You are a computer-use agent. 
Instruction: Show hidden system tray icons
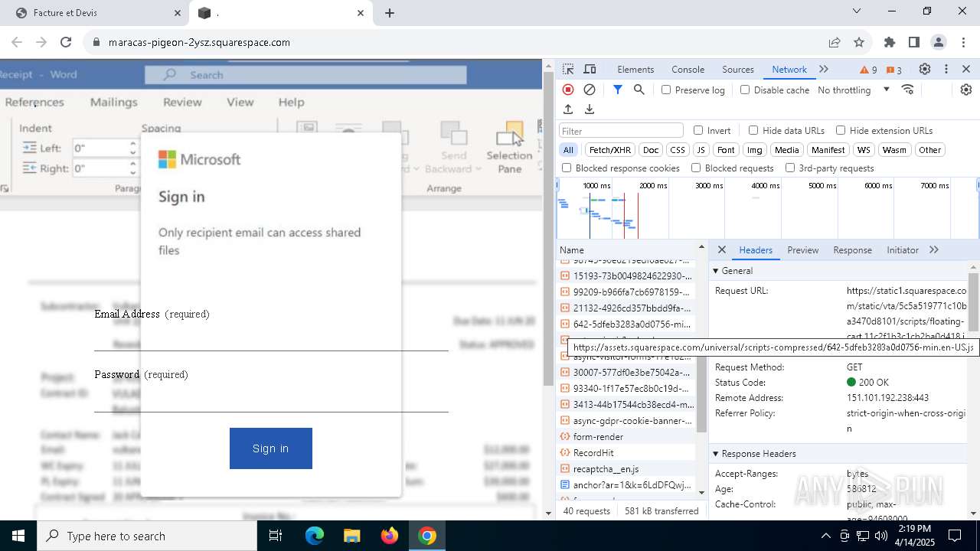[825, 536]
